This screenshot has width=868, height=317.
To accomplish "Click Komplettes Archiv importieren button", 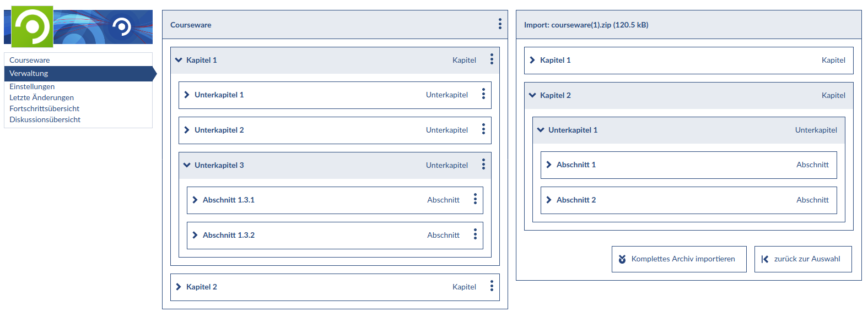I will tap(679, 259).
